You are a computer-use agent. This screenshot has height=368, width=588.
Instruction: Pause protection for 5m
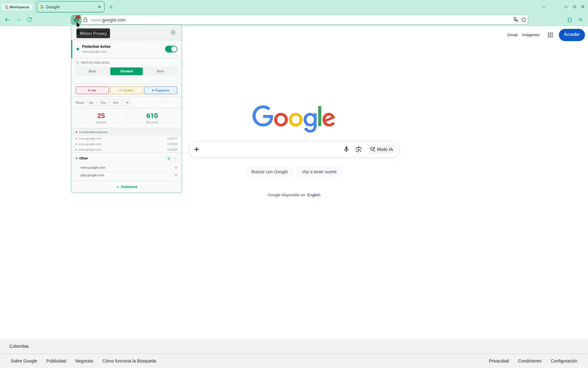pos(91,103)
